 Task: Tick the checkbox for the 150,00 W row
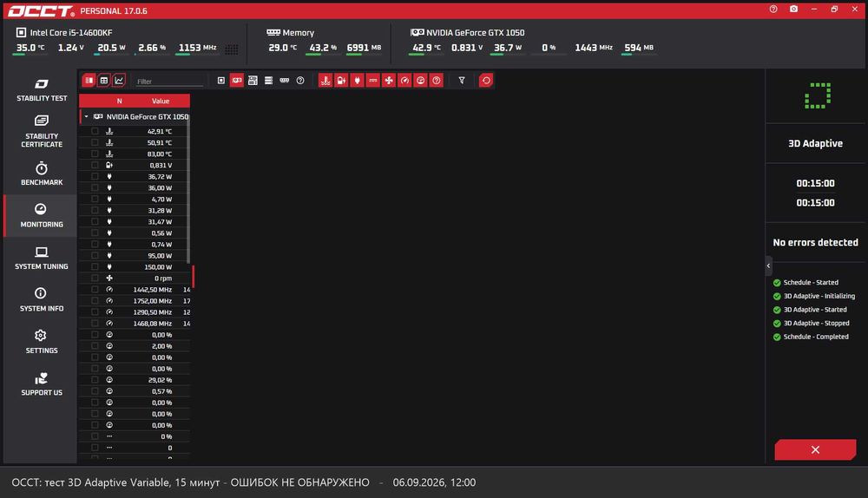pyautogui.click(x=95, y=266)
